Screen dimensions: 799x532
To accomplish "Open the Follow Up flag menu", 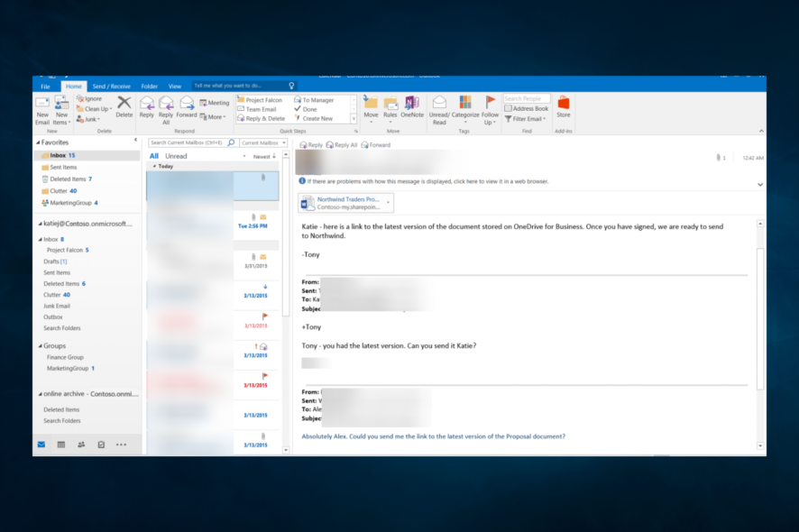I will pyautogui.click(x=491, y=110).
